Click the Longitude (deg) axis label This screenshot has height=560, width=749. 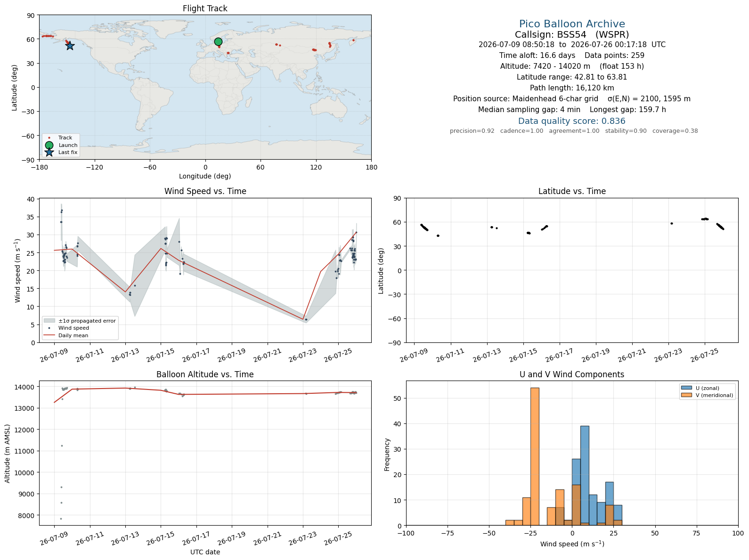(205, 176)
